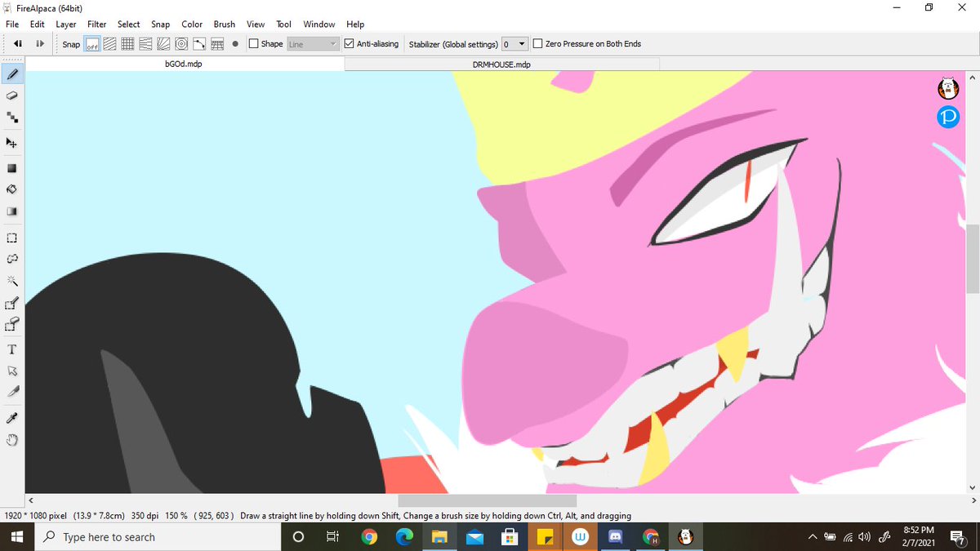980x551 pixels.
Task: Click the horizontal canvas scrollbar thumb
Action: [488, 500]
